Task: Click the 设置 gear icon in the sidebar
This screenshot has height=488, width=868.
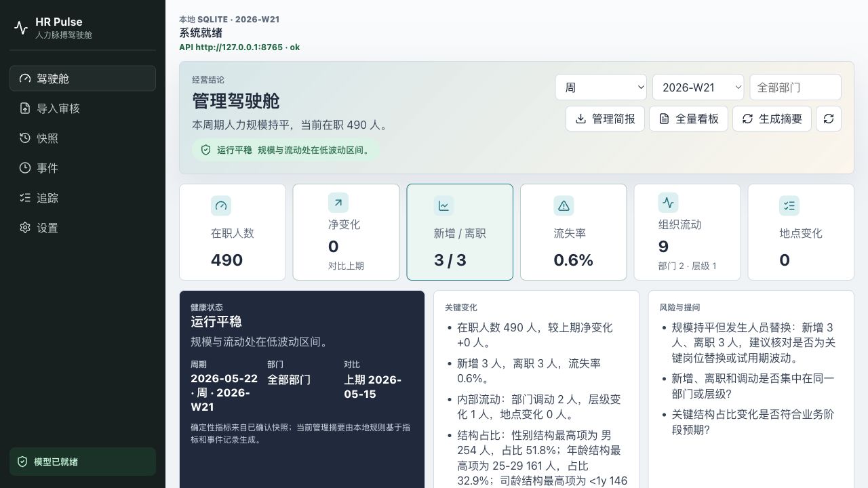Action: click(25, 228)
